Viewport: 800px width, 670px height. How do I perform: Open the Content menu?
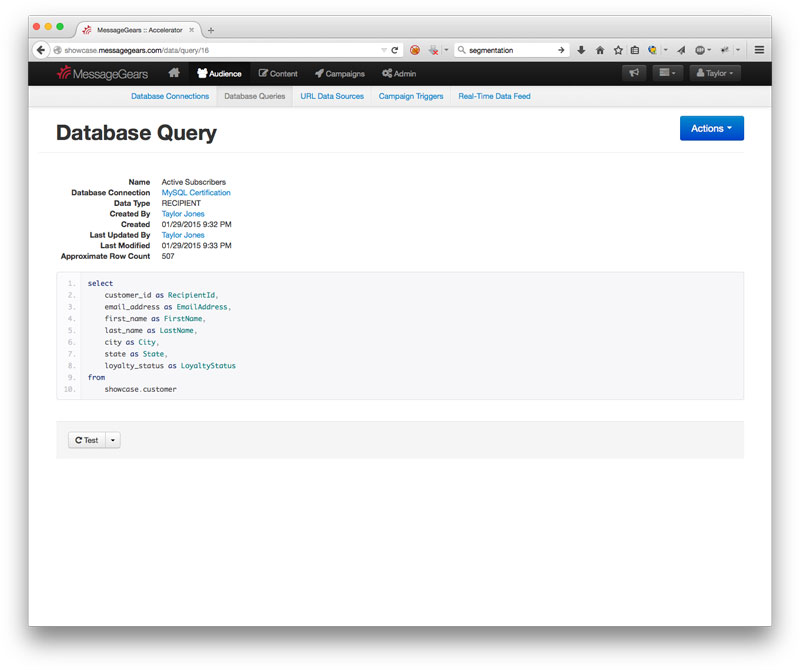click(x=278, y=73)
